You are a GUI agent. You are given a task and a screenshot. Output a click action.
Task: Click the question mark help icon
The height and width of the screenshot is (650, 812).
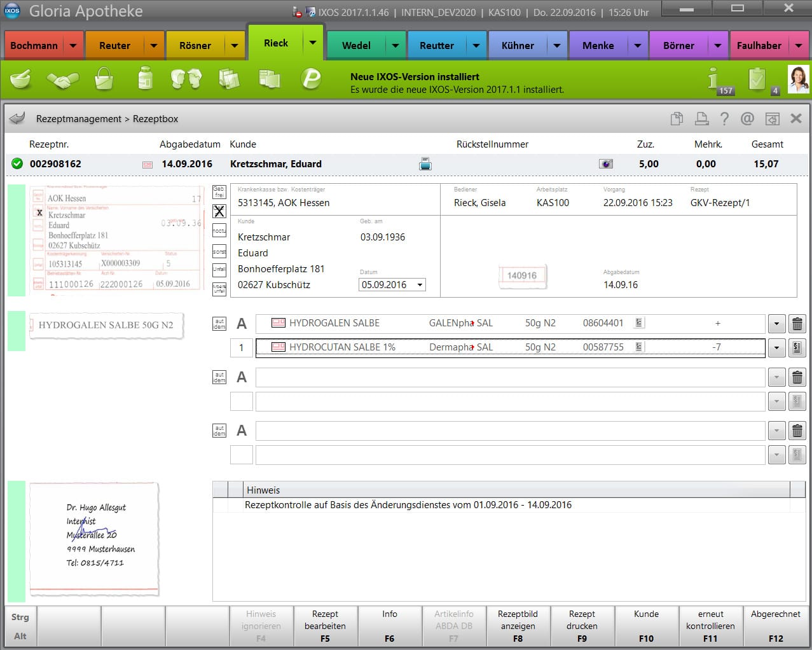tap(724, 118)
